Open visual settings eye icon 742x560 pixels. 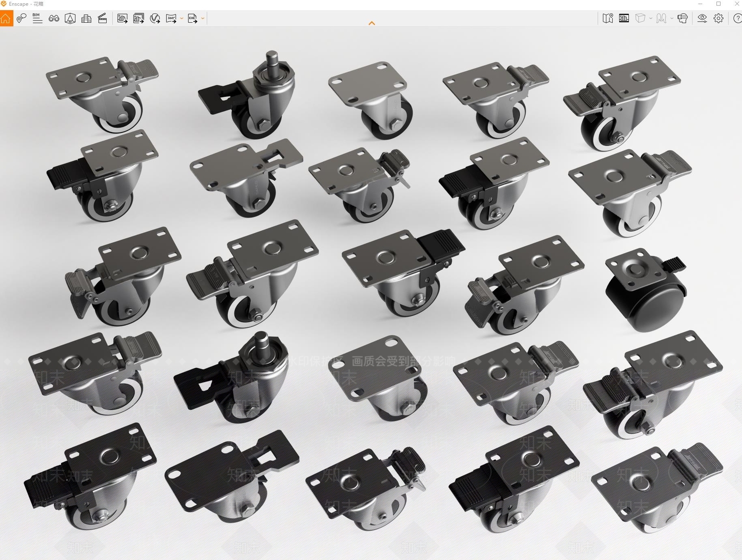(702, 19)
